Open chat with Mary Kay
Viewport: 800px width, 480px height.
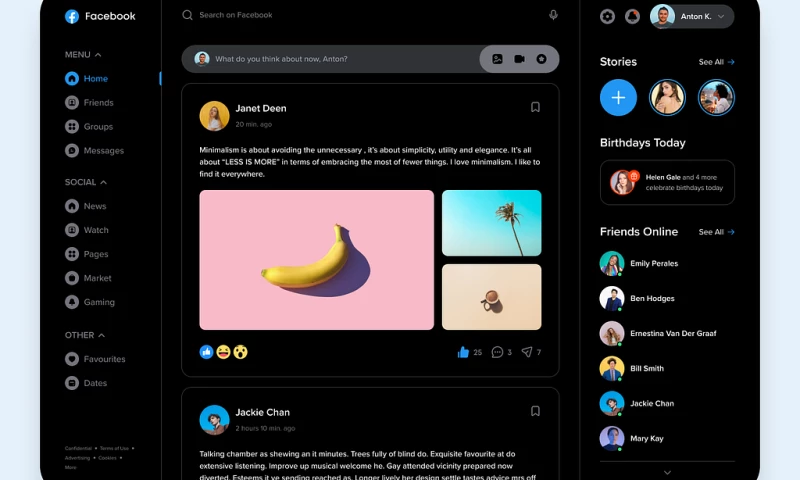[x=632, y=438]
